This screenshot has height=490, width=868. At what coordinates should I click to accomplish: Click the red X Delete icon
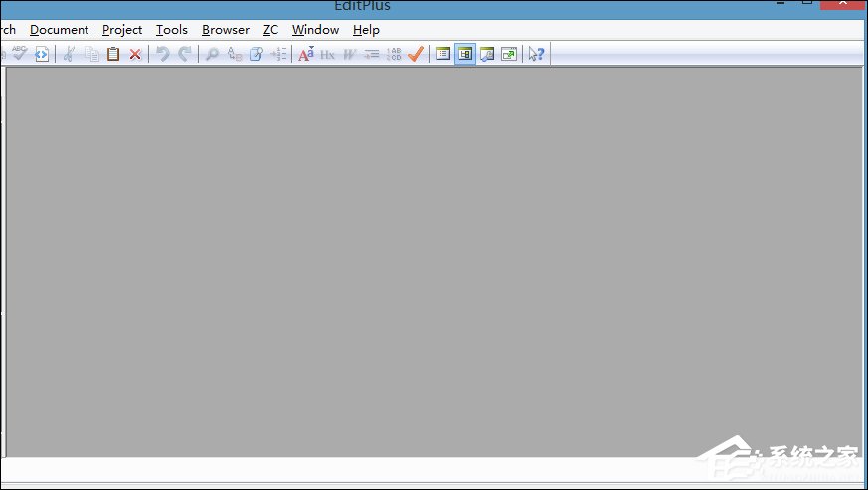click(x=135, y=54)
